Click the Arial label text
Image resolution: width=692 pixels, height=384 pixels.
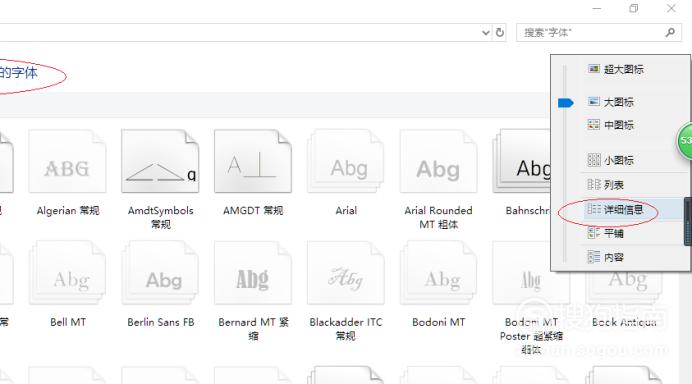click(x=346, y=211)
